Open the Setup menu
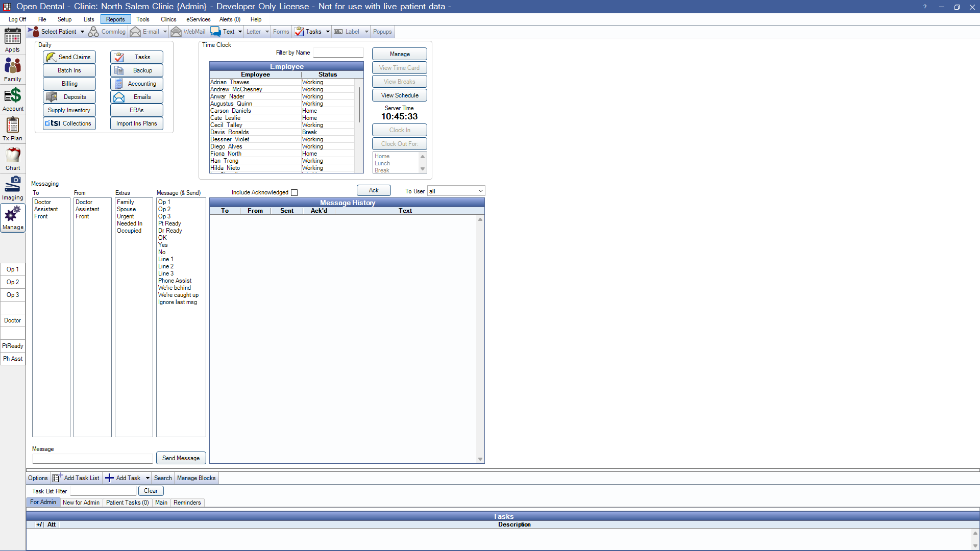980x551 pixels. coord(64,19)
